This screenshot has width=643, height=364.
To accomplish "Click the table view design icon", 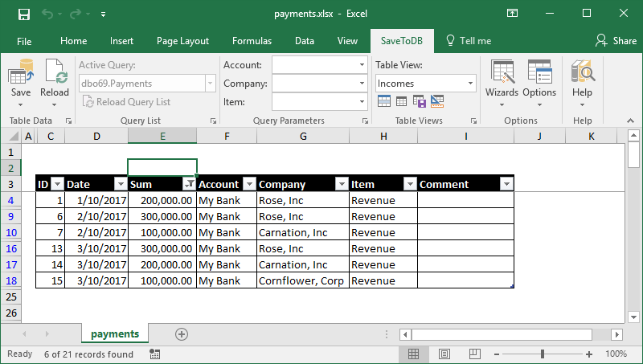I will click(x=437, y=100).
